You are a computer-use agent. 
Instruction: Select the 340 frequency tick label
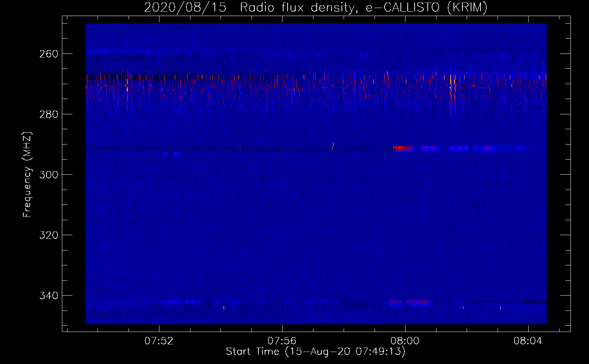[x=49, y=296]
